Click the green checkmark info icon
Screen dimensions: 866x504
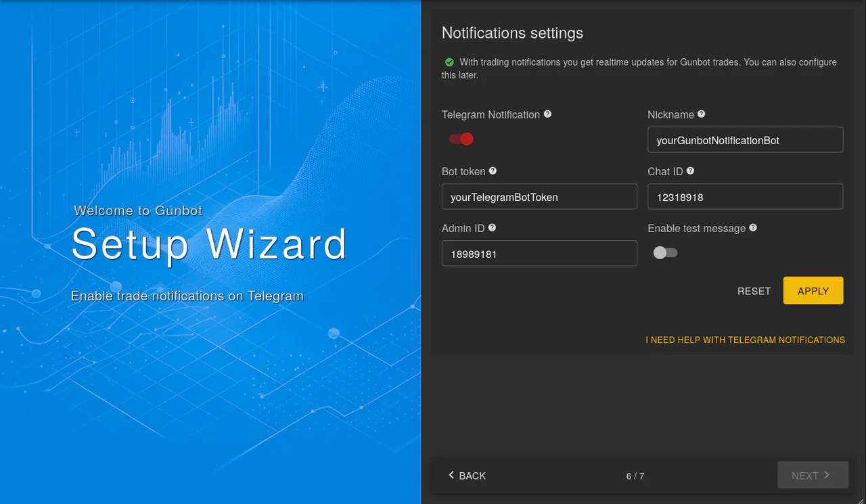(x=449, y=62)
